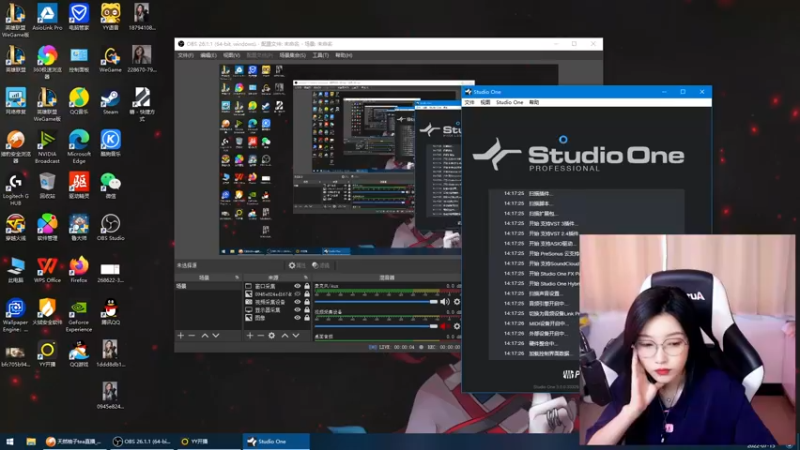Adjust the microphone volume slider in OBS mixer

(377, 302)
